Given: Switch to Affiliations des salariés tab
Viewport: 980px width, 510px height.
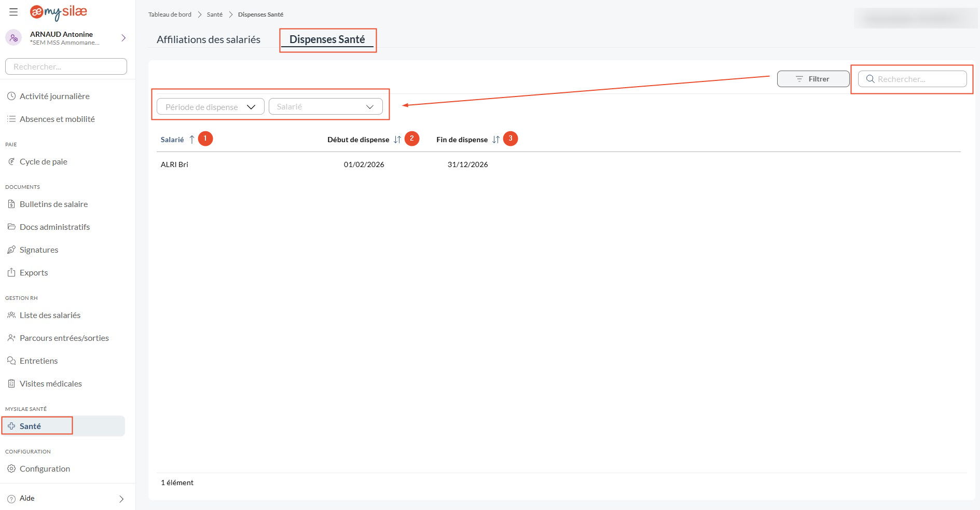Looking at the screenshot, I should pyautogui.click(x=209, y=39).
